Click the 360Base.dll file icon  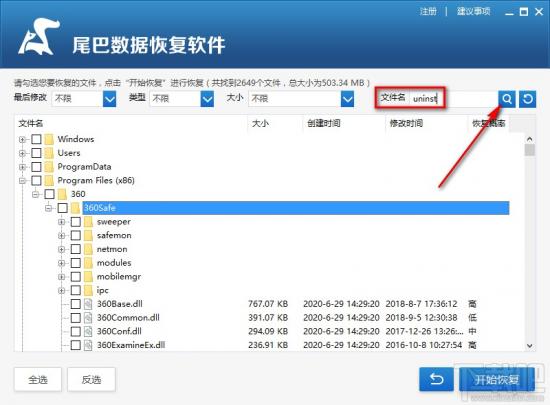(88, 304)
